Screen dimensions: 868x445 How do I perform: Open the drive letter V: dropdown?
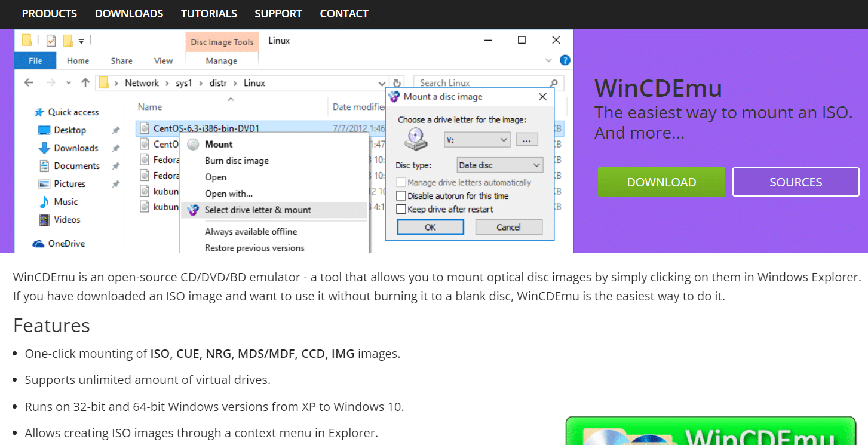[x=477, y=139]
